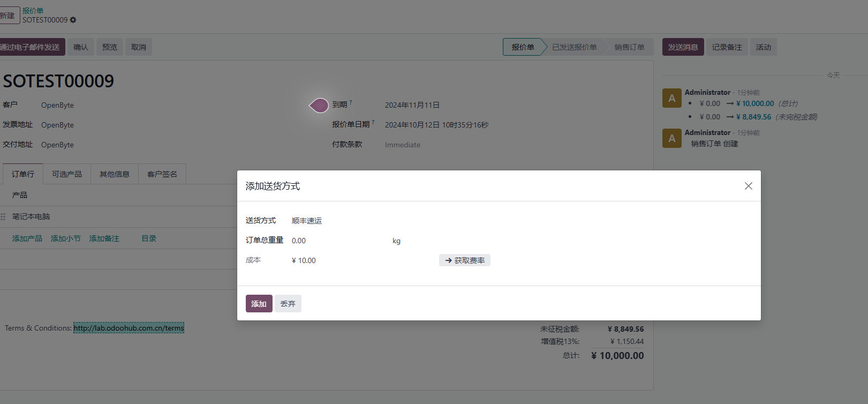Click the 到期 help question mark
868x404 pixels.
tap(351, 102)
